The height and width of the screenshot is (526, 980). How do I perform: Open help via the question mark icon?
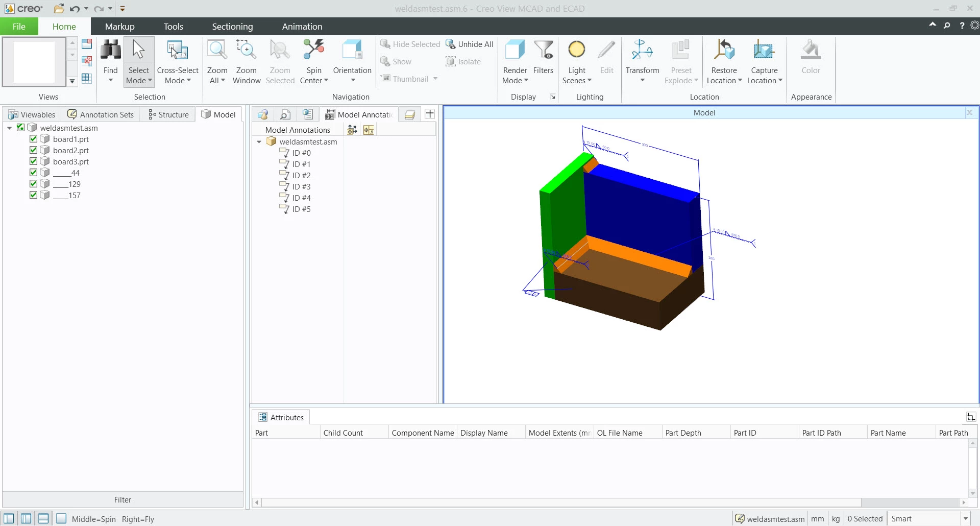[962, 26]
